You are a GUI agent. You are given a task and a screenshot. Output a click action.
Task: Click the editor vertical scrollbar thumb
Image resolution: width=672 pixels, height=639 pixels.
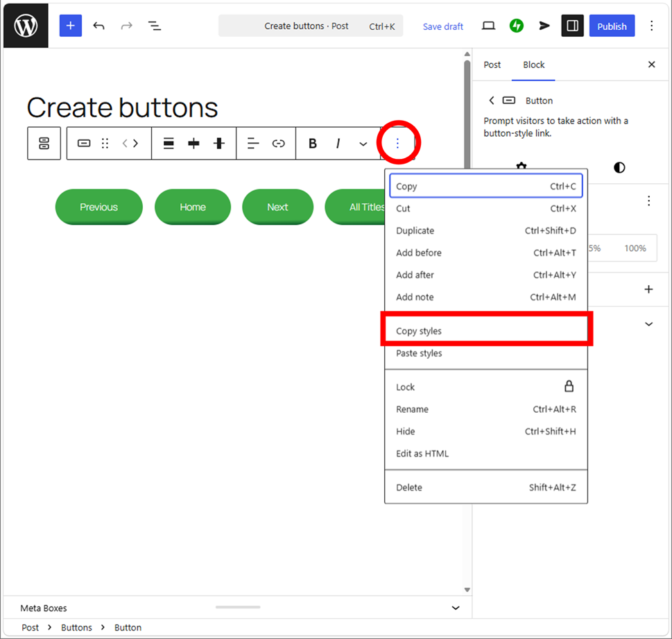tap(467, 114)
